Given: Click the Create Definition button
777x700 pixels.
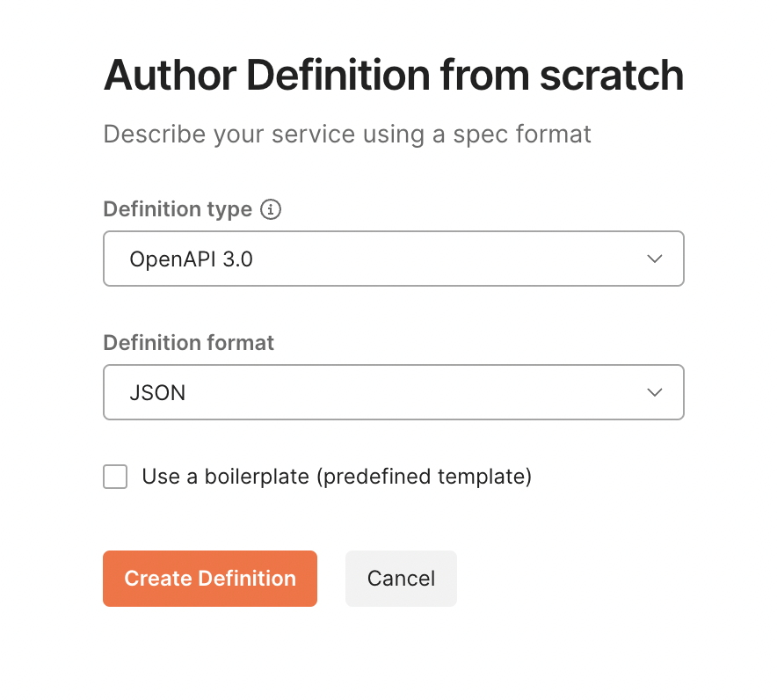Looking at the screenshot, I should pos(210,579).
